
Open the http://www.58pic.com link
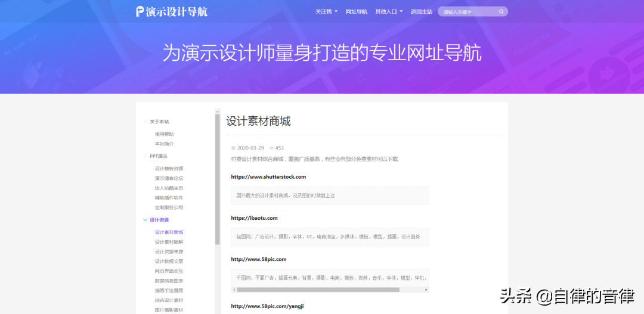click(258, 259)
